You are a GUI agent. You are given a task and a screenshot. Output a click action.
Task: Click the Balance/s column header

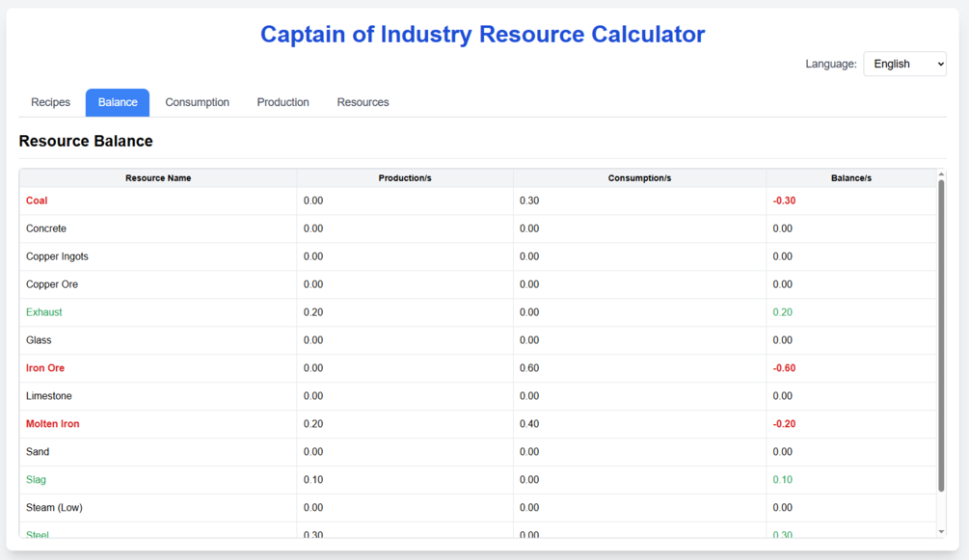coord(850,178)
